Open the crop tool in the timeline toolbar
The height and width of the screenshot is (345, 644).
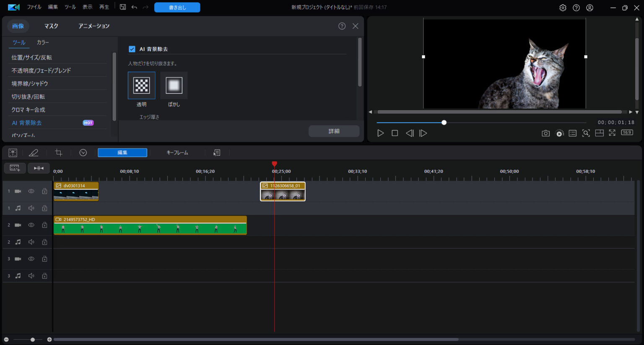pyautogui.click(x=58, y=152)
